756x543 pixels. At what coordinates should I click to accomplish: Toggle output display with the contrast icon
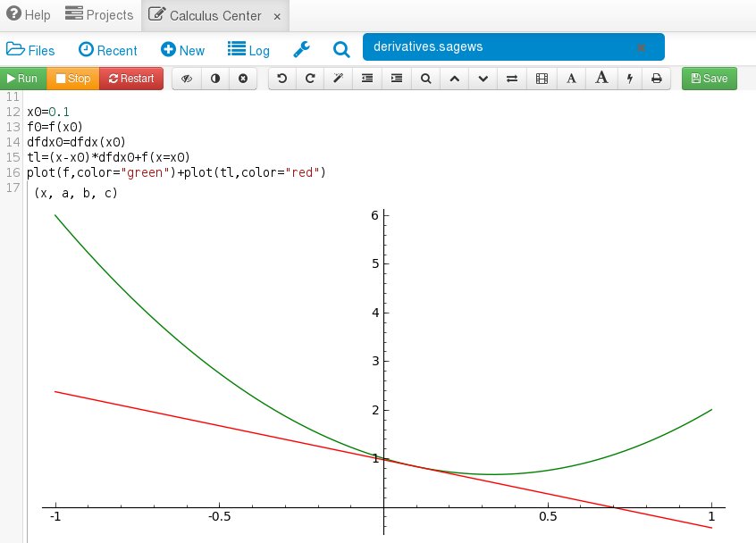point(214,79)
